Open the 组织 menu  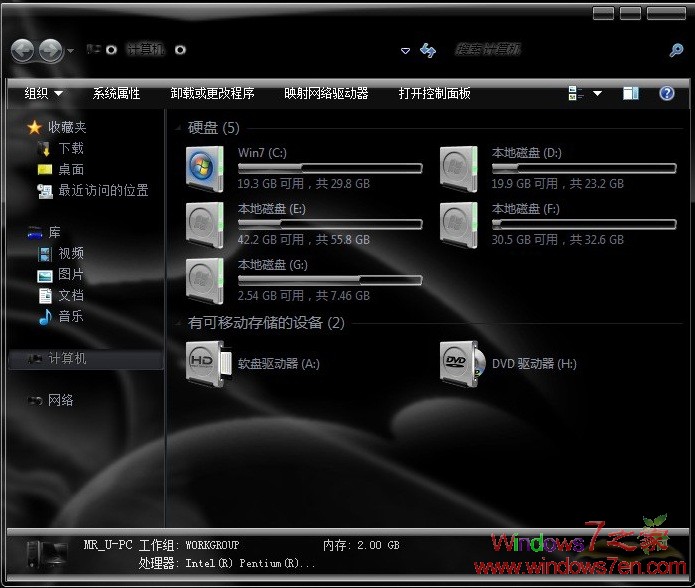pos(43,93)
